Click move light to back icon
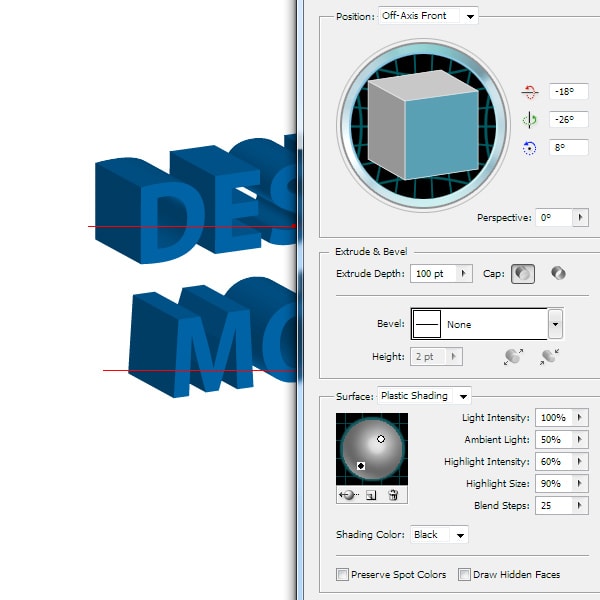This screenshot has width=600, height=600. click(348, 495)
